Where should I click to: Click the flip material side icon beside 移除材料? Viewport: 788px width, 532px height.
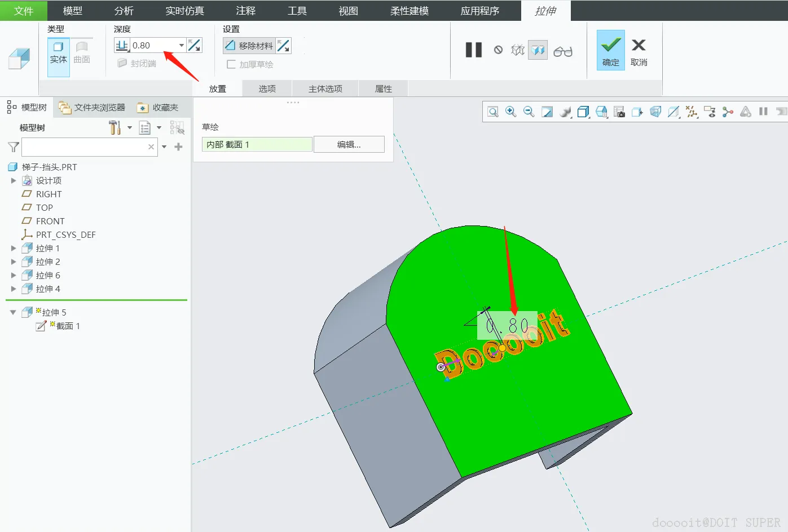(284, 46)
